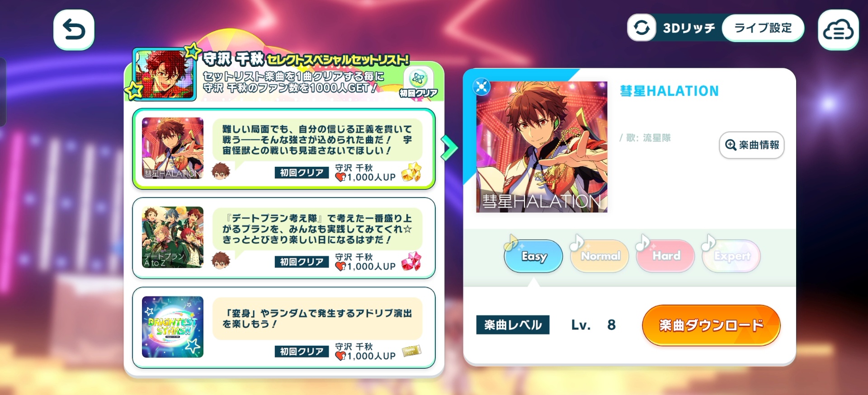The width and height of the screenshot is (868, 395).
Task: Open the cloud download menu icon
Action: (838, 30)
